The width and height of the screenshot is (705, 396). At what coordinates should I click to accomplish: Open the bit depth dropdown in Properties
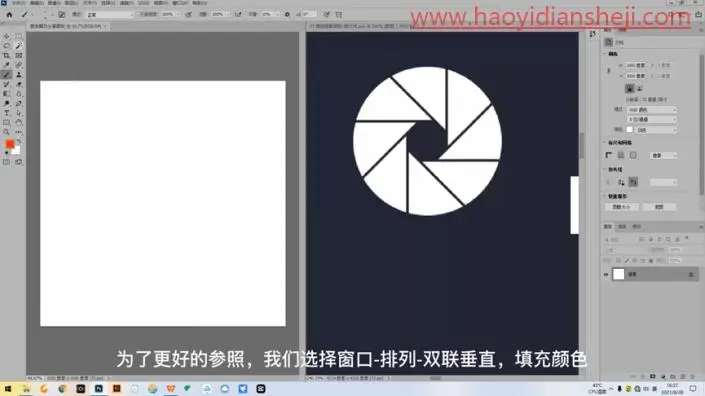(651, 120)
